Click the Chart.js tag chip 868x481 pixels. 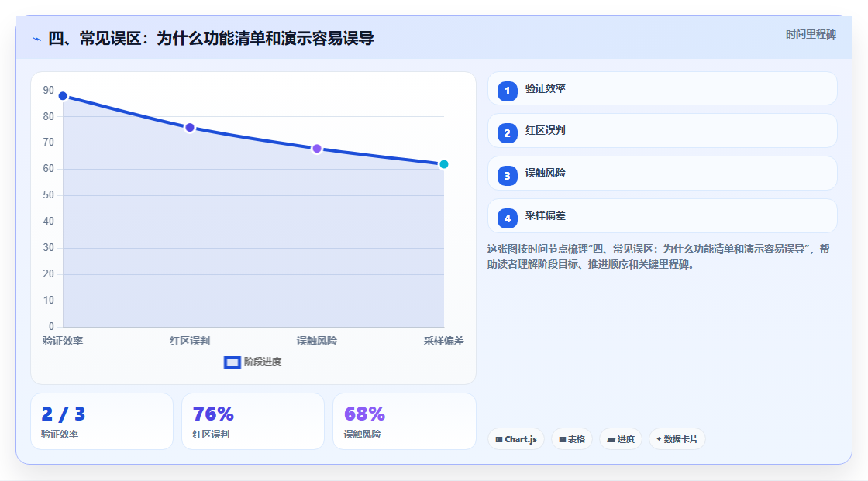coord(516,439)
